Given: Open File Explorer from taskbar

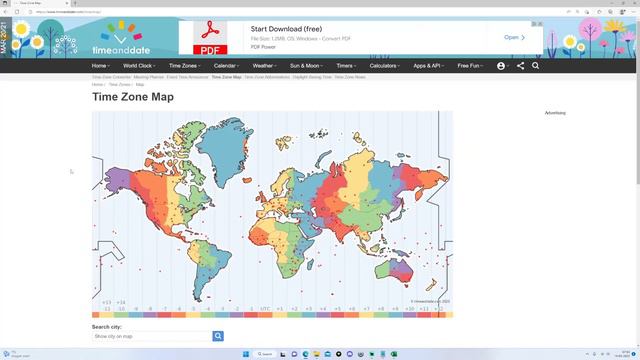Looking at the screenshot, I should point(317,354).
